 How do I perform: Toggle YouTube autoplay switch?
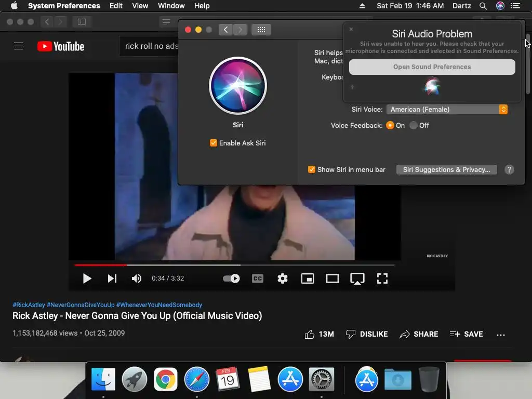click(x=231, y=278)
